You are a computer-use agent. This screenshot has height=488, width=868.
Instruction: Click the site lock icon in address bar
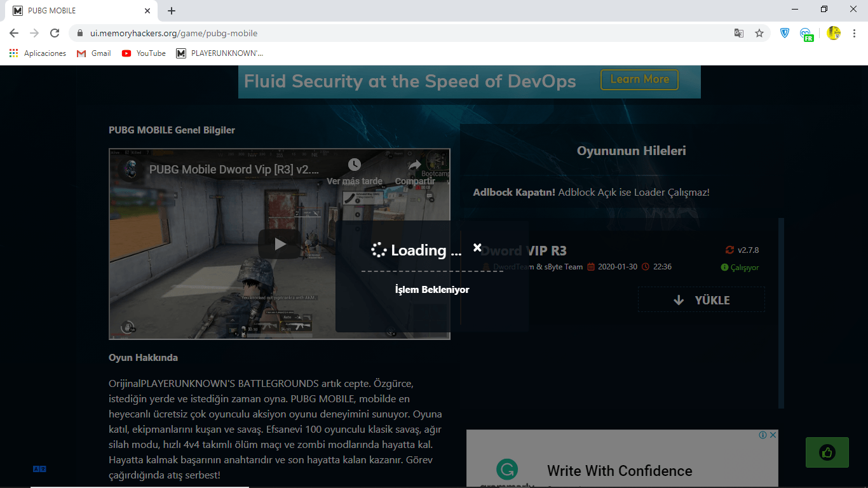tap(80, 33)
